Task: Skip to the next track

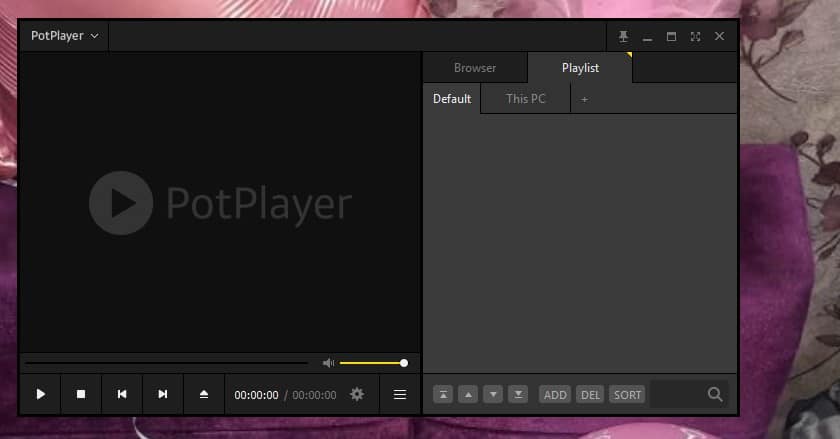Action: 163,395
